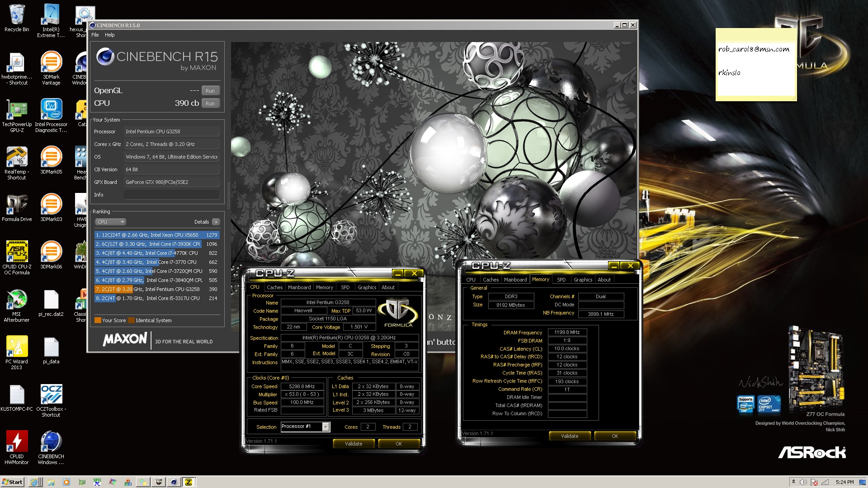Launch OCZToolbox shortcut on desktop
This screenshot has height=488, width=868.
51,400
